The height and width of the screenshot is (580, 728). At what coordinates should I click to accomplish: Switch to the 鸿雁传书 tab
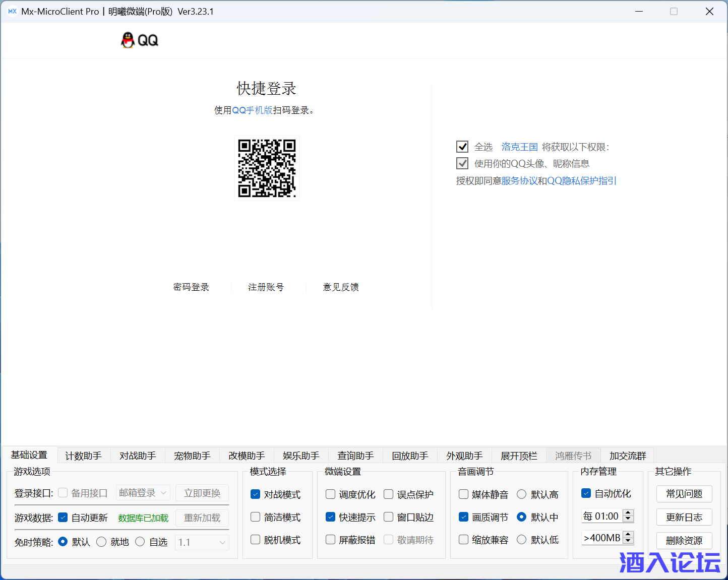coord(573,456)
